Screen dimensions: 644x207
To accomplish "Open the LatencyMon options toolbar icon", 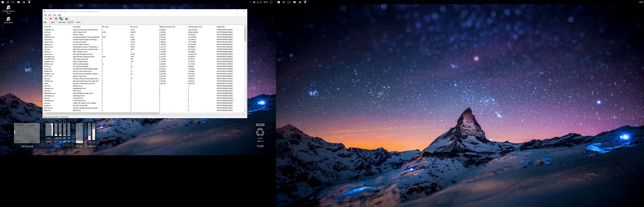I will (x=56, y=19).
